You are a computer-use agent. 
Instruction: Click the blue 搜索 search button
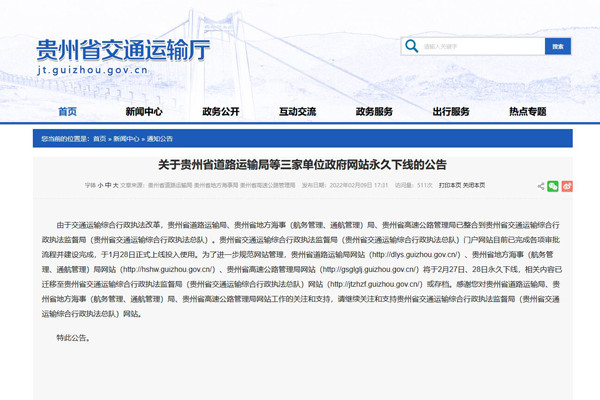558,46
